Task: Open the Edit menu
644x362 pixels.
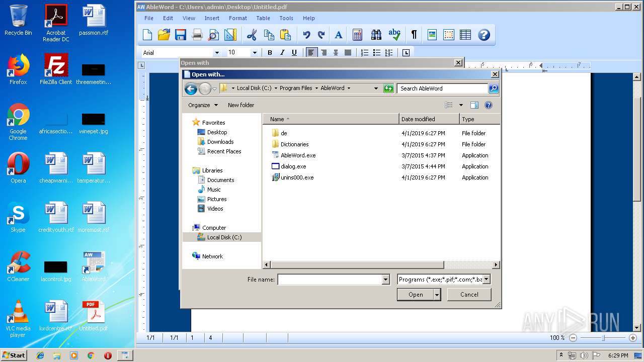Action: [x=168, y=18]
